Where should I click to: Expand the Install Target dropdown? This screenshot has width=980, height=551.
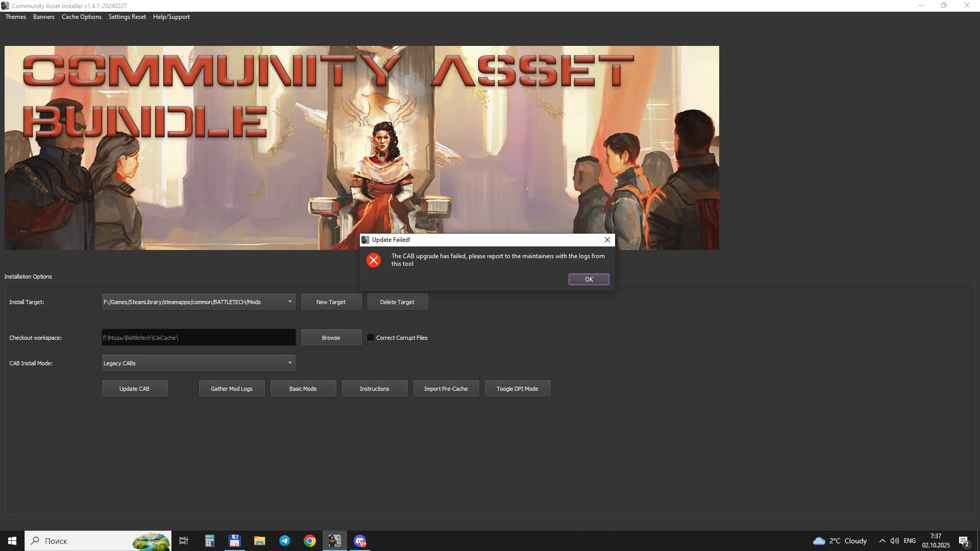click(x=290, y=302)
